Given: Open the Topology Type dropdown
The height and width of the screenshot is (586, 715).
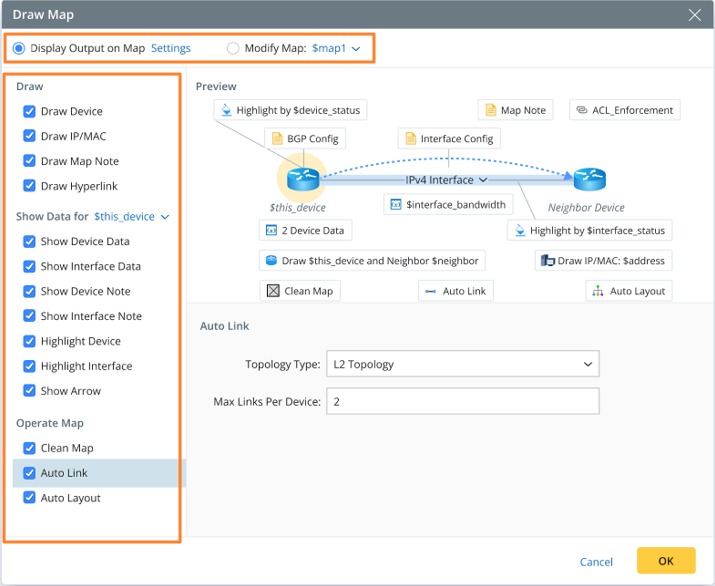Looking at the screenshot, I should 462,365.
